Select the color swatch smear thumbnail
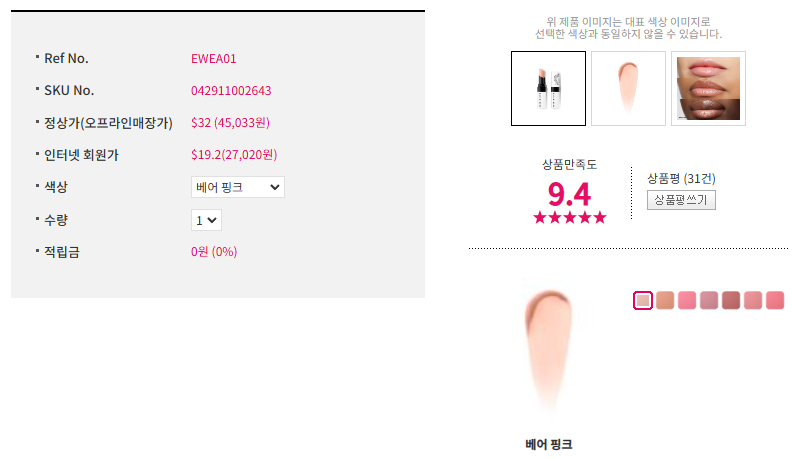This screenshot has width=792, height=459. click(628, 88)
